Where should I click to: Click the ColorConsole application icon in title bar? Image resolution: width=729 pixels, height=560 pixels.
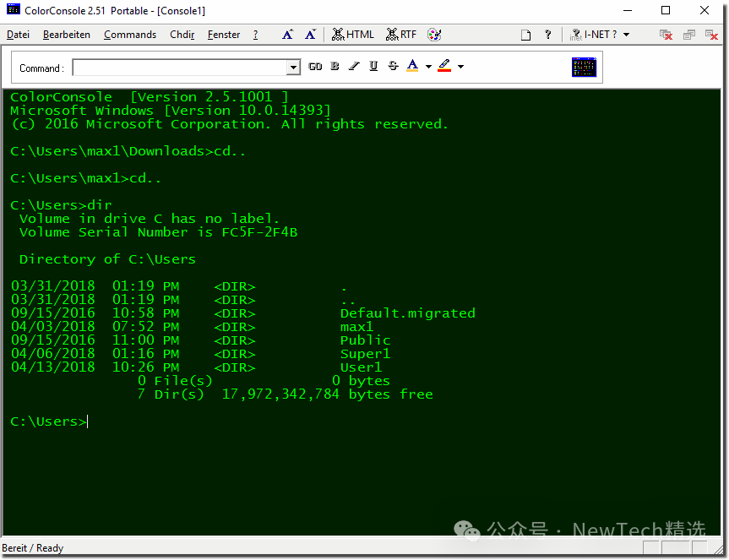point(14,9)
